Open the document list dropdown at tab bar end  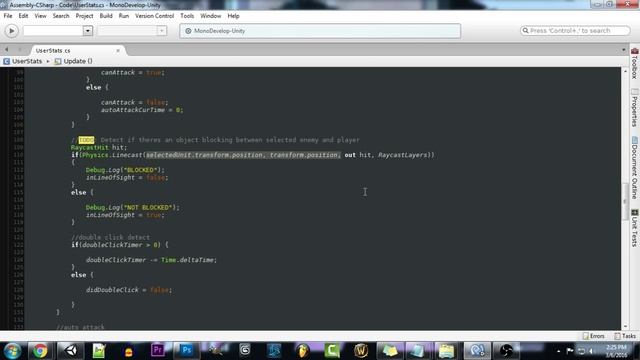click(x=624, y=50)
